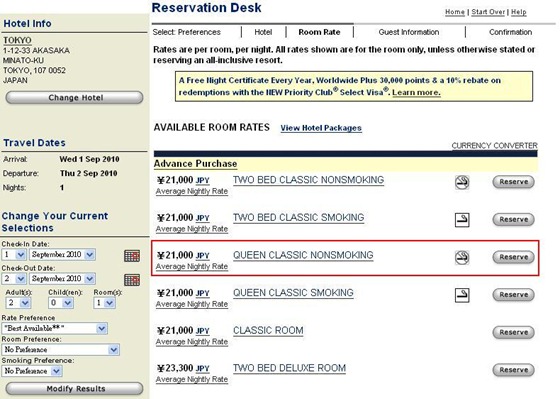Open Two Bed Deluxe Room details link
This screenshot has width=560, height=399.
[x=289, y=368]
